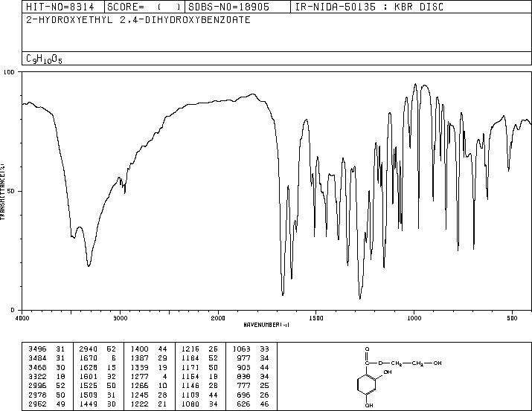Image resolution: width=532 pixels, height=411 pixels.
Task: Click the molecular formula C9H10O5
Action: coord(44,59)
